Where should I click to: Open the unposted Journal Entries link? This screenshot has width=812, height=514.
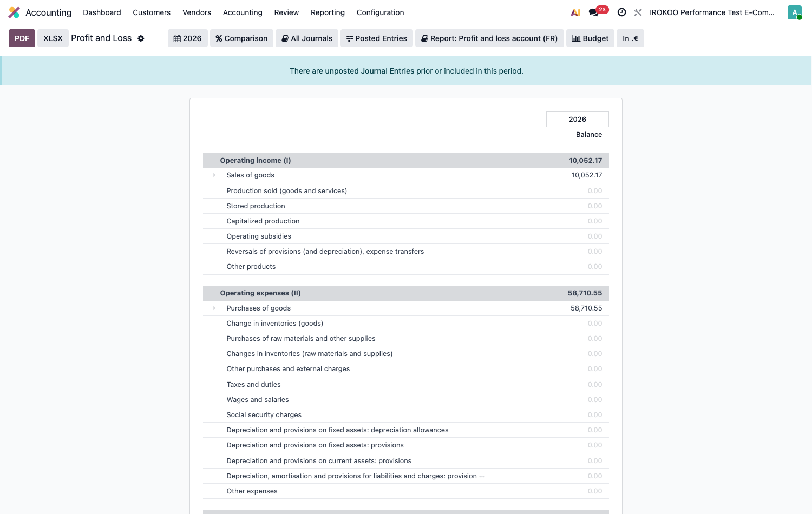[x=370, y=71]
